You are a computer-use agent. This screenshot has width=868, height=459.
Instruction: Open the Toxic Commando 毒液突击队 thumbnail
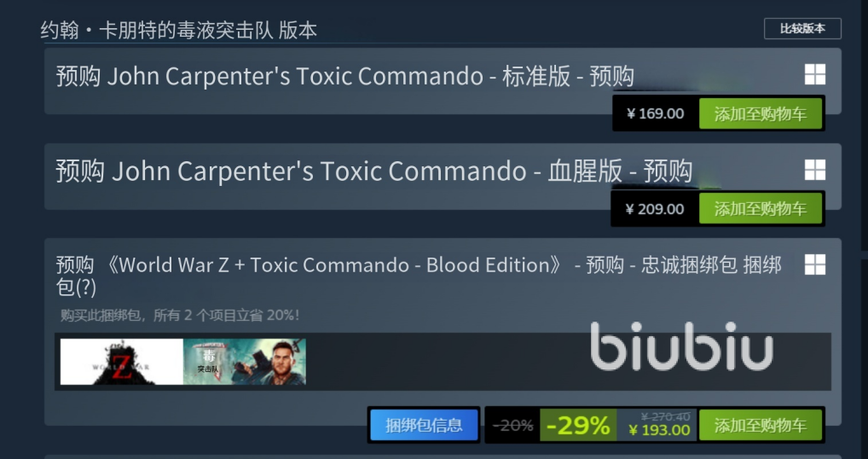pyautogui.click(x=245, y=362)
